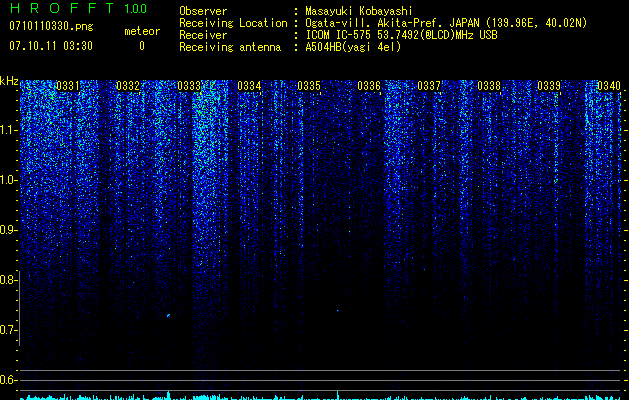The image size is (629, 400).
Task: Click the Receiving Location Ogata-vill. text
Action: point(446,23)
